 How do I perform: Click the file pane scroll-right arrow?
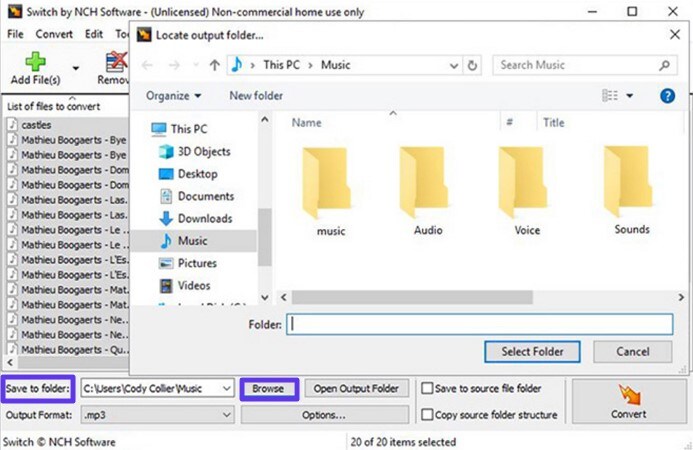[x=681, y=297]
